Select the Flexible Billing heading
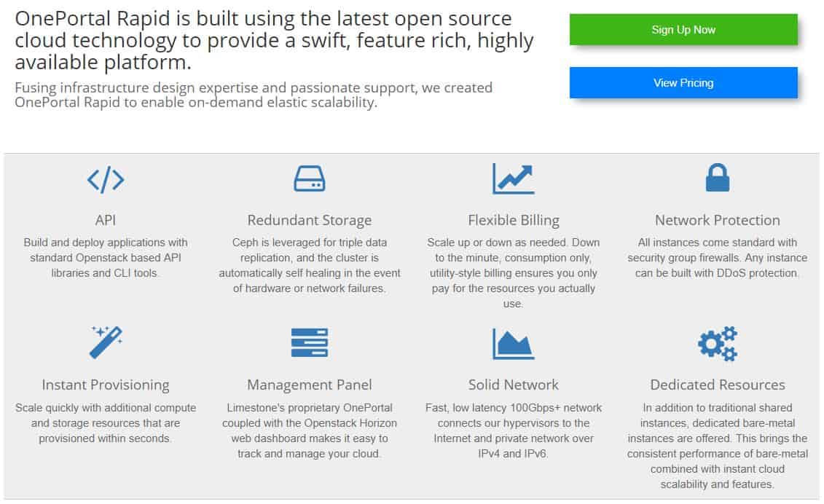Screen dimensions: 824x504 click(x=514, y=221)
